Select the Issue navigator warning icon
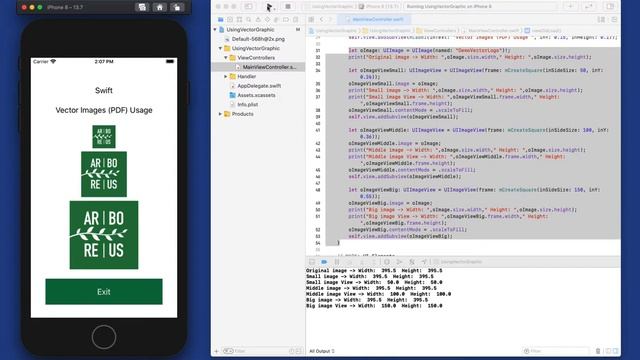The height and width of the screenshot is (360, 640). (x=258, y=20)
